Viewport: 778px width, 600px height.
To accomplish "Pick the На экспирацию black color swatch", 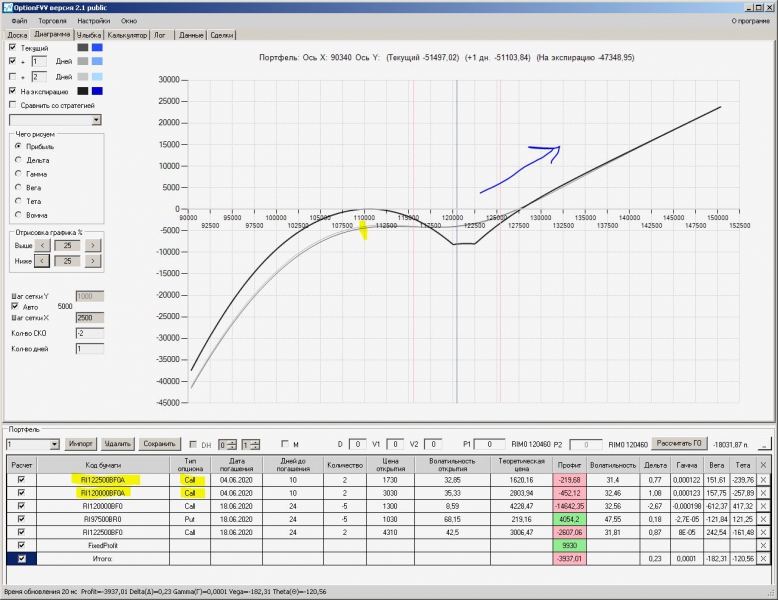I will coord(83,91).
